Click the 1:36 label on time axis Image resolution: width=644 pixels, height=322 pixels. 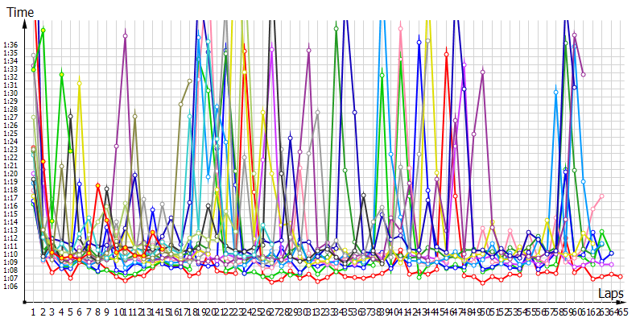(10, 45)
